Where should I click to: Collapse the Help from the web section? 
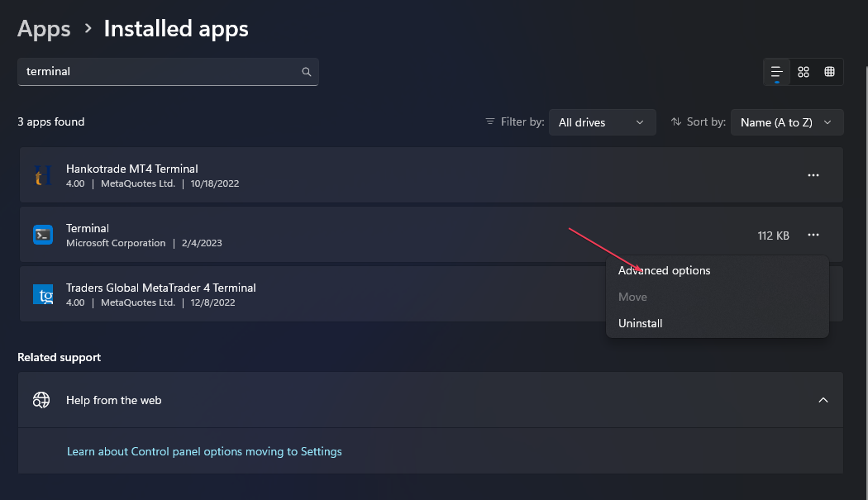823,400
